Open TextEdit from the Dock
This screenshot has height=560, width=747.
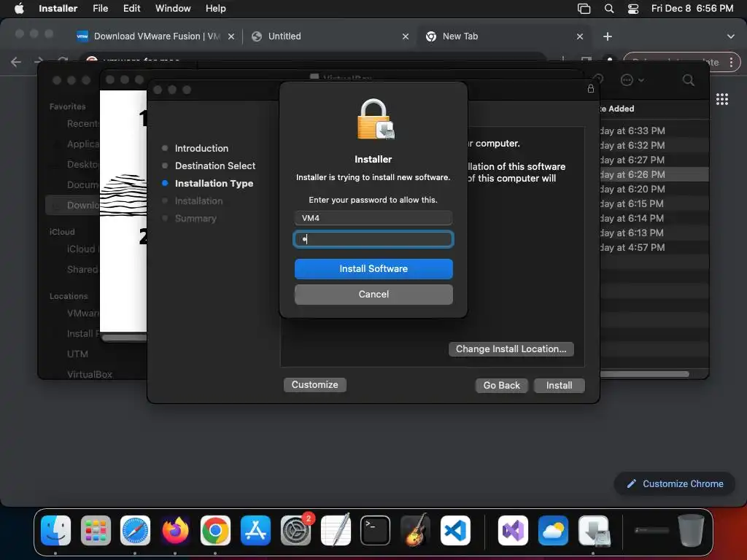pos(336,531)
